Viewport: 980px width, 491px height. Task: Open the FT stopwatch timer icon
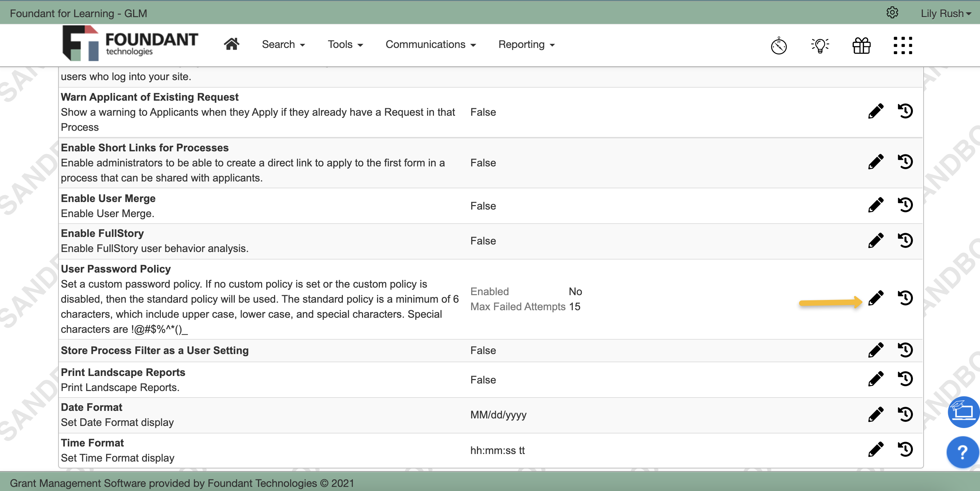pos(778,46)
